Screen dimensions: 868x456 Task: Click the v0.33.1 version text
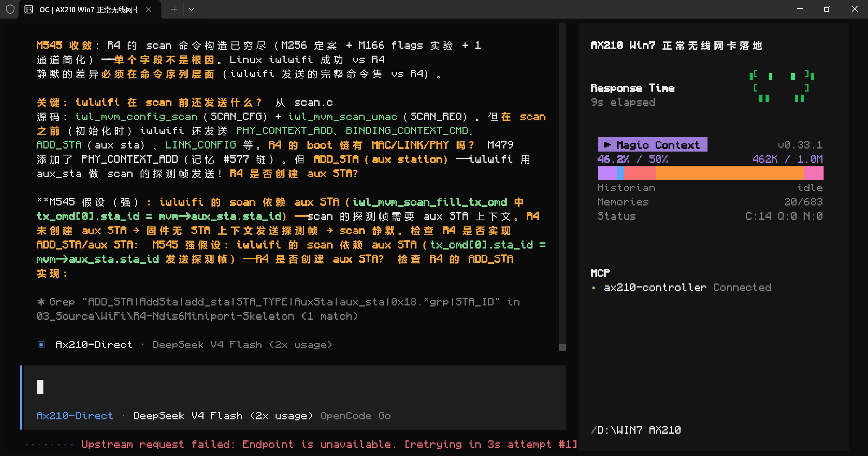[800, 145]
